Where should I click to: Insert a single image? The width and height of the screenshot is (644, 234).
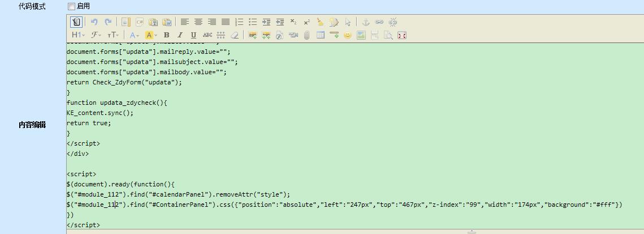(253, 35)
